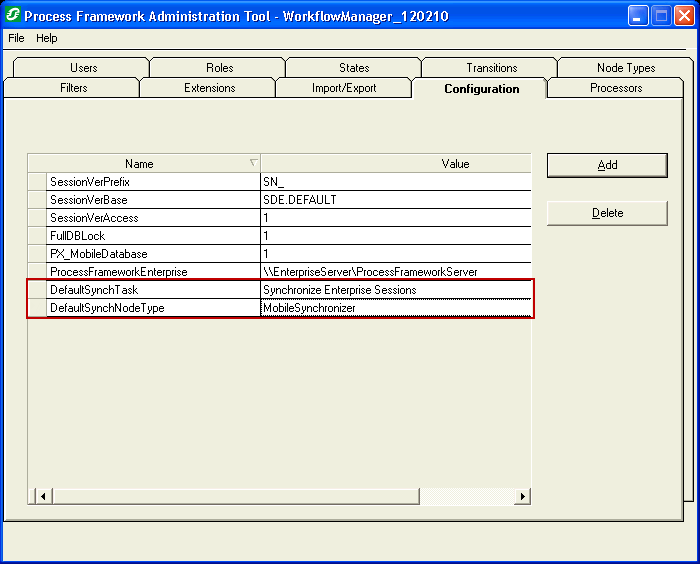
Task: Open the Import/Export tab
Action: (344, 88)
